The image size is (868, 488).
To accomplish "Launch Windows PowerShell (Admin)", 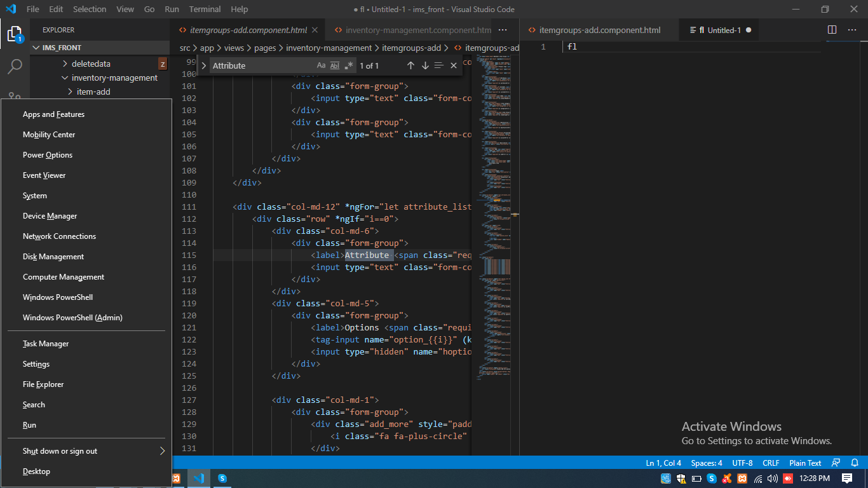I will coord(86,318).
